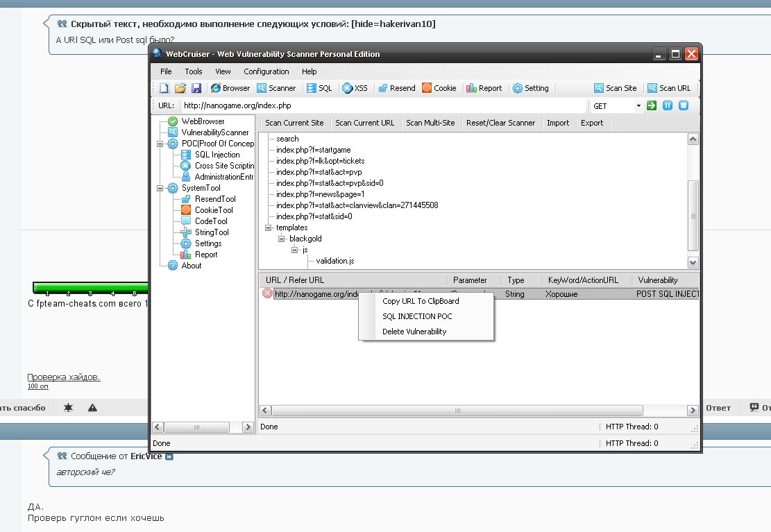Open Settings in the left tree
Screen dimensions: 771x532
208,243
